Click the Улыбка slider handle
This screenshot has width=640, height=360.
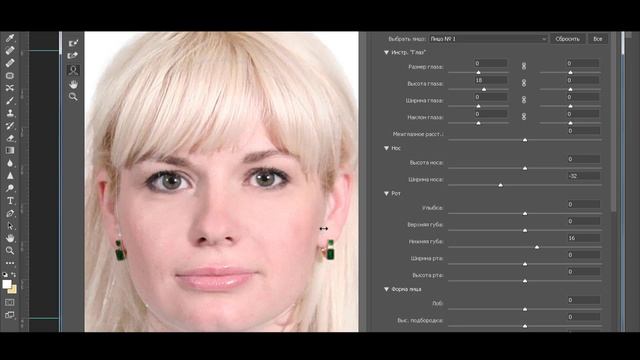(x=525, y=213)
